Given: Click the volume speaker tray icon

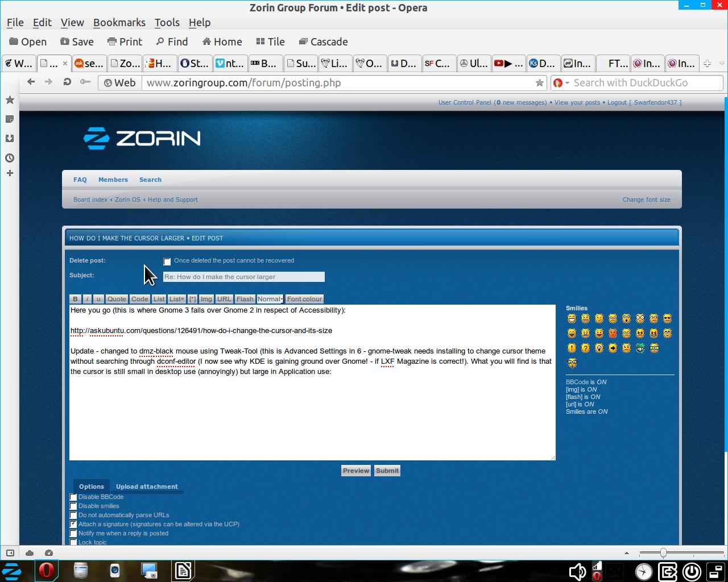Looking at the screenshot, I should point(577,571).
